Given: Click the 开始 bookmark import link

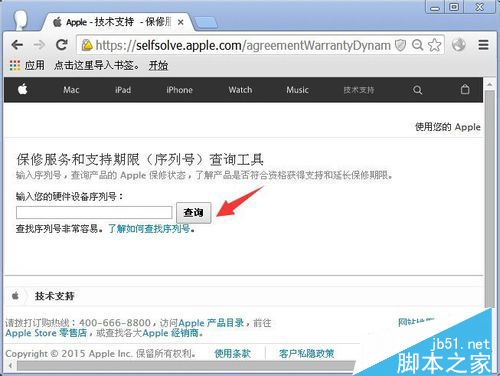Looking at the screenshot, I should click(158, 65).
